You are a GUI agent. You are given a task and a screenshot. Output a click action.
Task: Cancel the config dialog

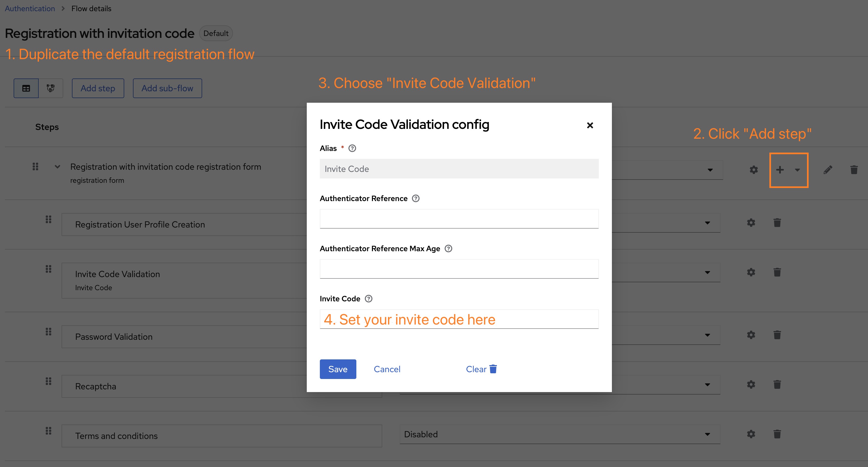click(x=387, y=369)
